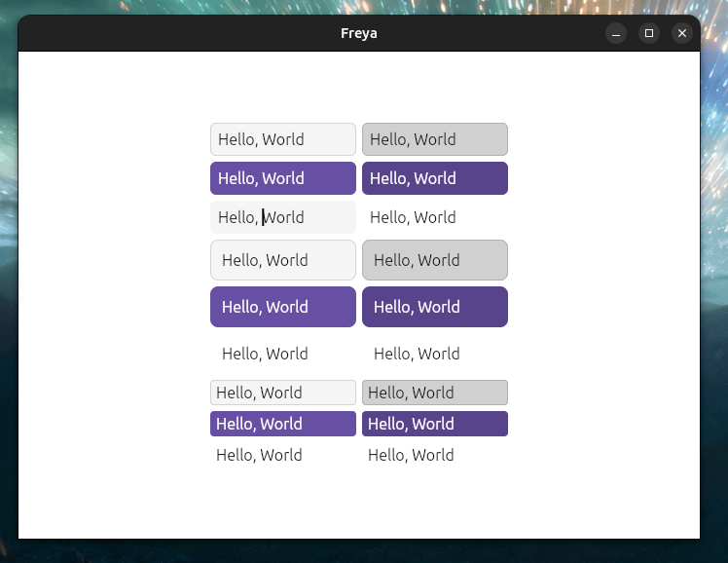Click the medium darker-gray outlined Hello, World field
728x563 pixels.
pos(435,139)
